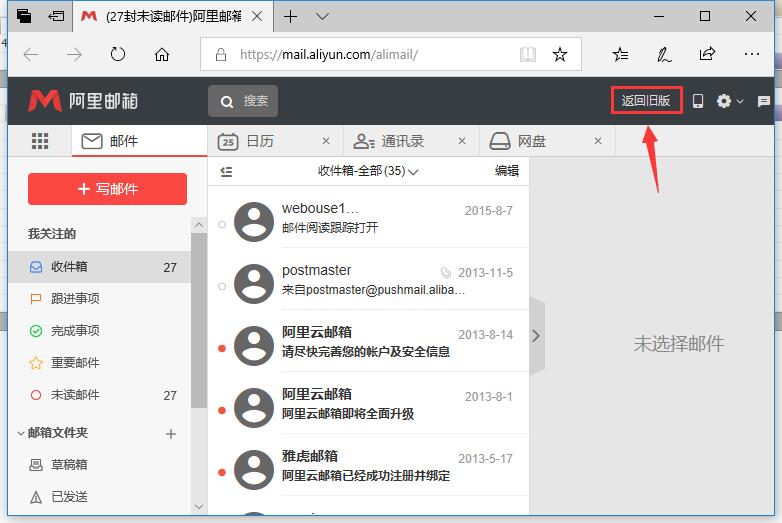Image resolution: width=782 pixels, height=523 pixels.
Task: Close the 阿里邮箱 browser tab
Action: click(x=257, y=16)
